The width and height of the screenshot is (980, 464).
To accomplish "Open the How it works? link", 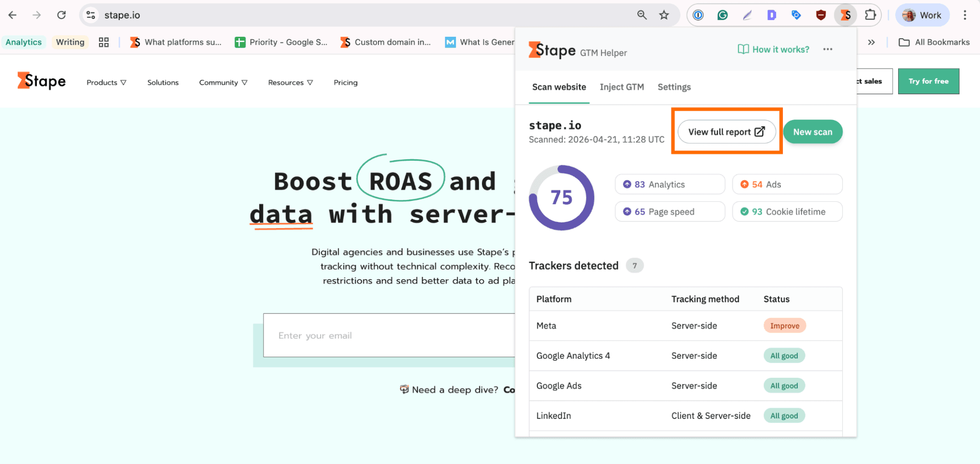I will click(x=774, y=49).
